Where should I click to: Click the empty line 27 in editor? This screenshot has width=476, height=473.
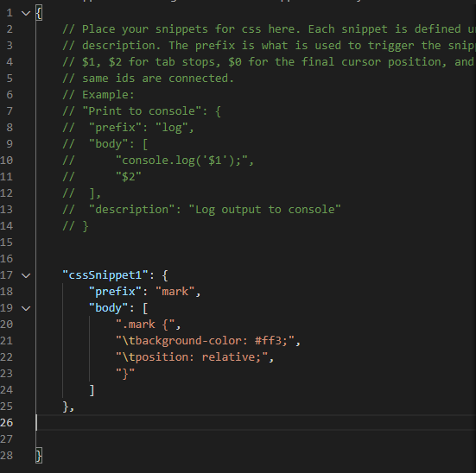[255, 439]
